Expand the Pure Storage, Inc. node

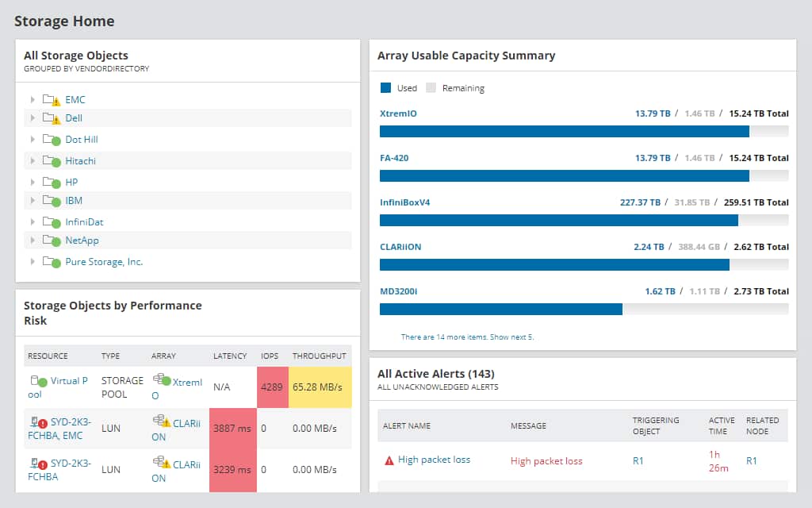(x=32, y=261)
